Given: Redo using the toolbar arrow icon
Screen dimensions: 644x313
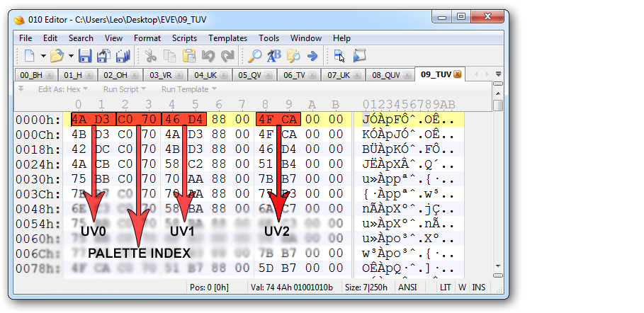Looking at the screenshot, I should click(x=227, y=55).
